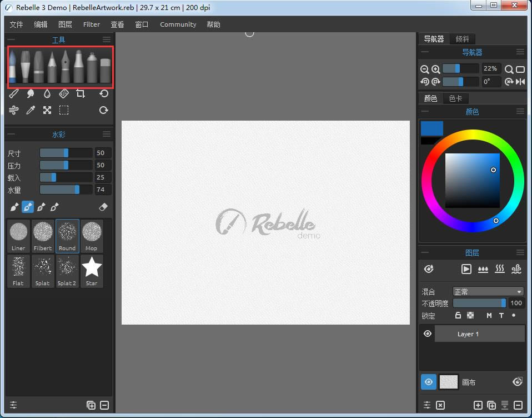Click the 画布 canvas texture thumbnail
The image size is (532, 418).
(x=449, y=382)
